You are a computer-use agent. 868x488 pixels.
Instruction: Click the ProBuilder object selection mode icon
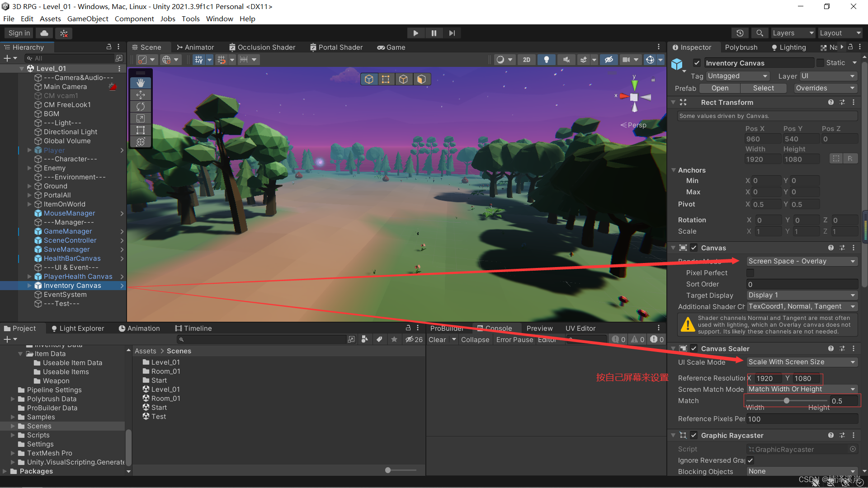pyautogui.click(x=369, y=79)
